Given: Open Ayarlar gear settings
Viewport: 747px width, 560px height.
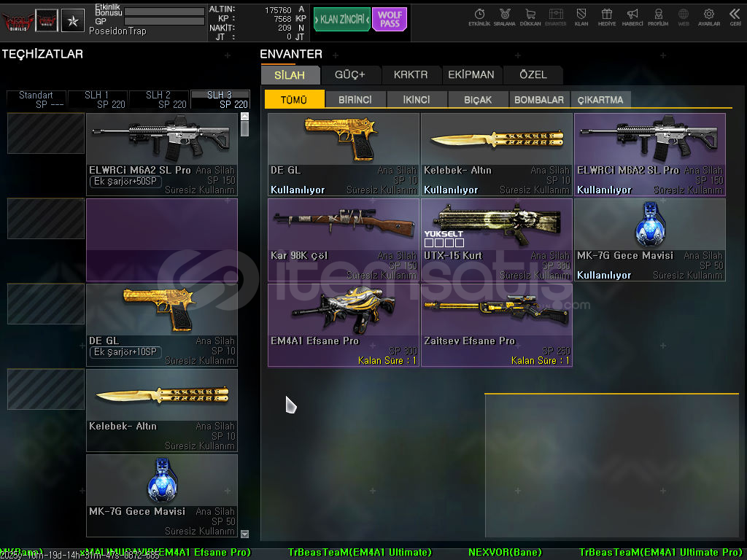Looking at the screenshot, I should (x=708, y=17).
